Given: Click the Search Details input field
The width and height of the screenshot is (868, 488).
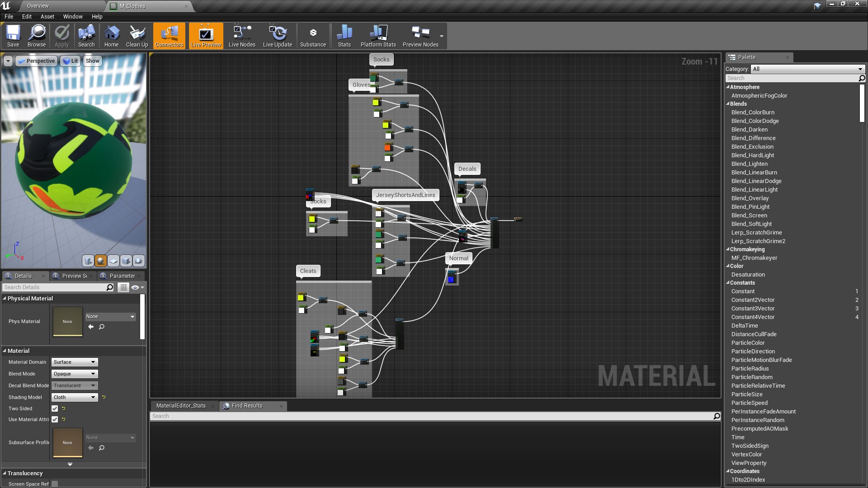Looking at the screenshot, I should click(54, 287).
